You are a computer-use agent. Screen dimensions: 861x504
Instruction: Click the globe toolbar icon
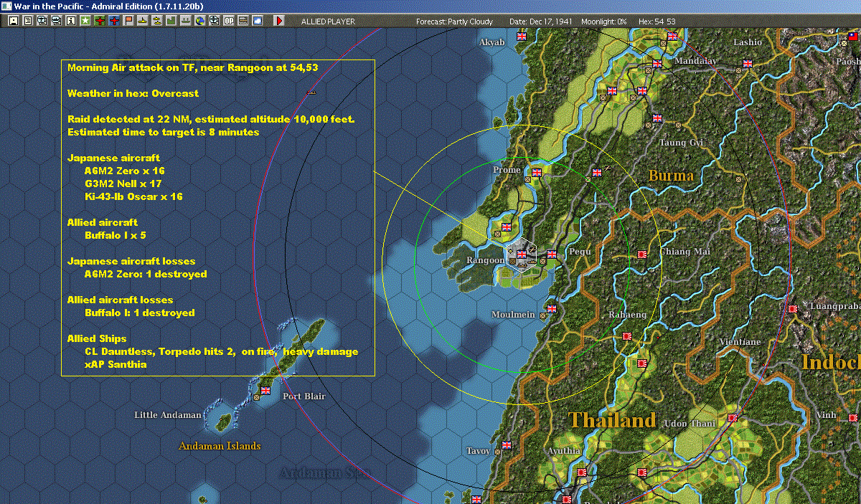click(200, 21)
